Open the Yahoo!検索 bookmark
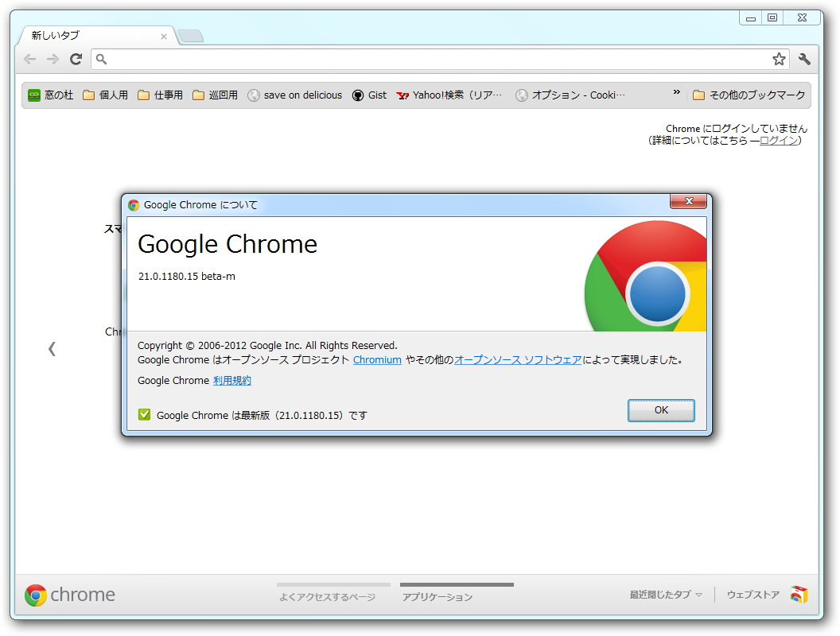This screenshot has width=840, height=636. [x=448, y=95]
